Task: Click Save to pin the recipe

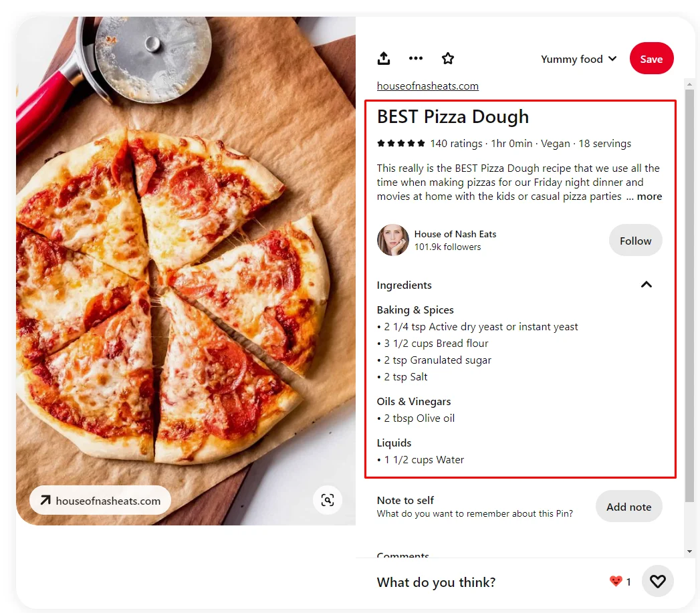Action: tap(651, 58)
